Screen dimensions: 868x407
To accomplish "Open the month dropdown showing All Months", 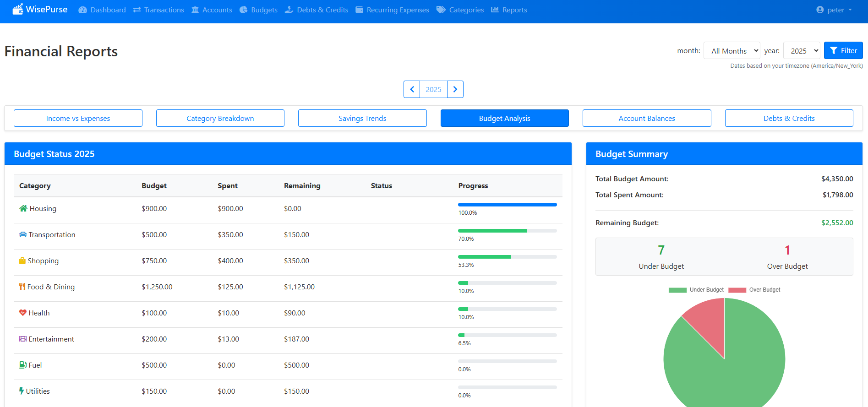I will [x=732, y=51].
